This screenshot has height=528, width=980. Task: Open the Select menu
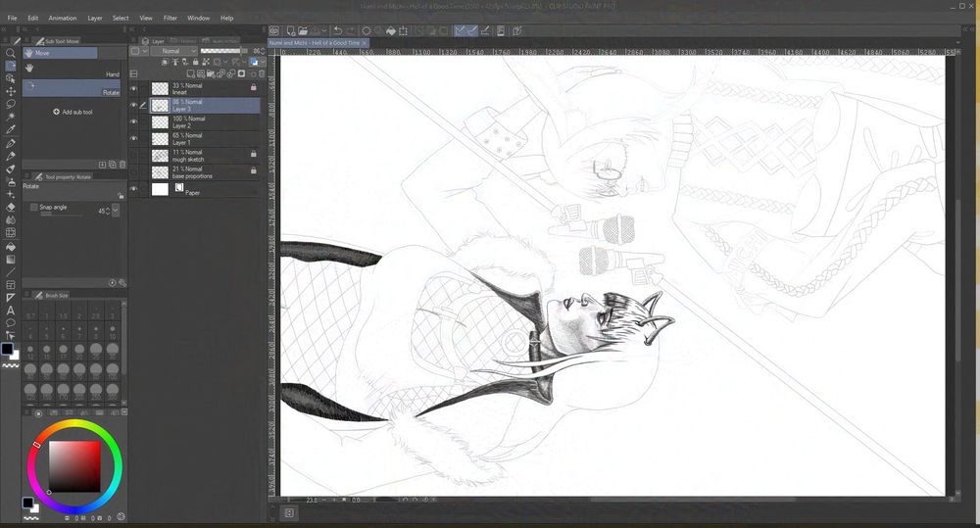point(121,18)
